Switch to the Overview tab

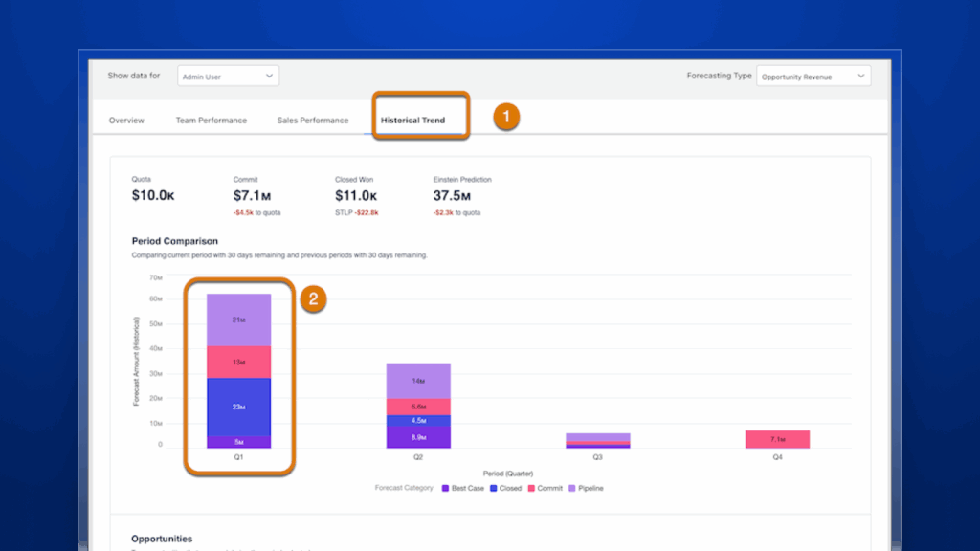pyautogui.click(x=129, y=121)
